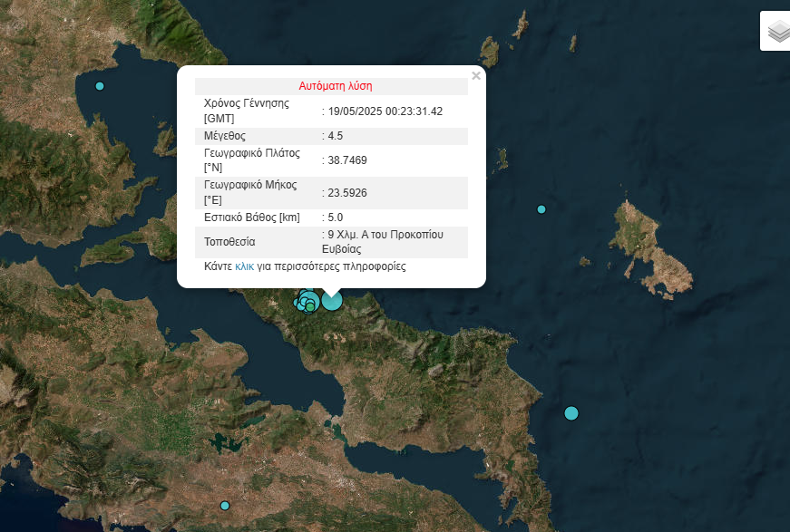Select the small green earthquake marker in the cluster
790x532 pixels.
pos(310,308)
